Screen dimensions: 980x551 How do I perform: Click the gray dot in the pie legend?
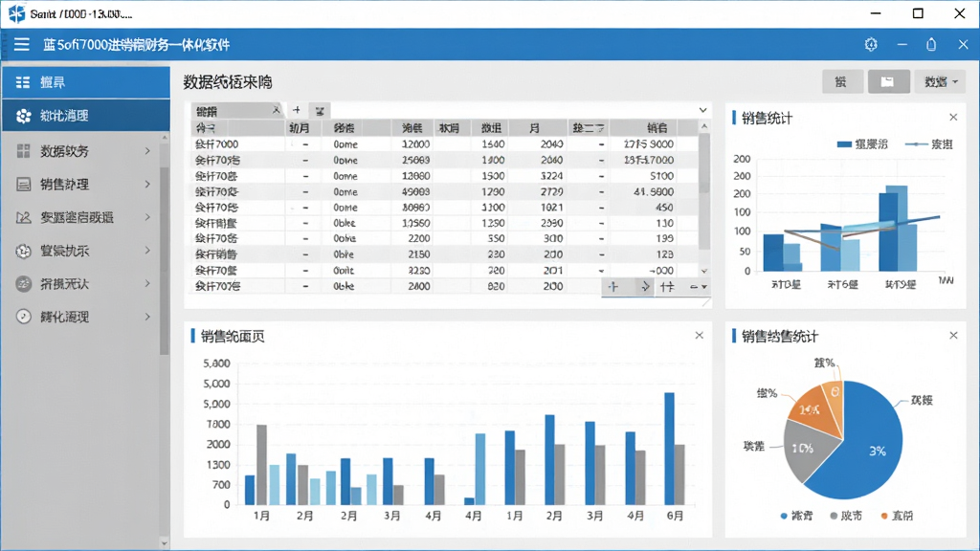coord(834,516)
